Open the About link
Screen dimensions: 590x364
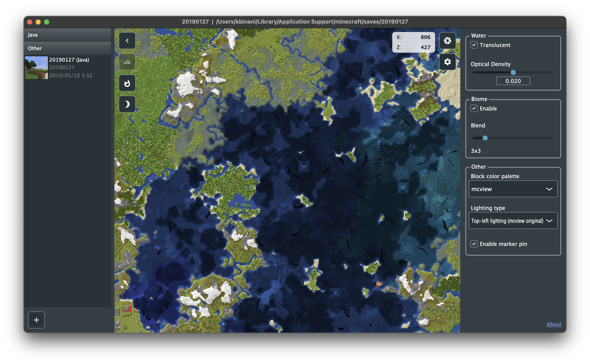click(x=554, y=324)
